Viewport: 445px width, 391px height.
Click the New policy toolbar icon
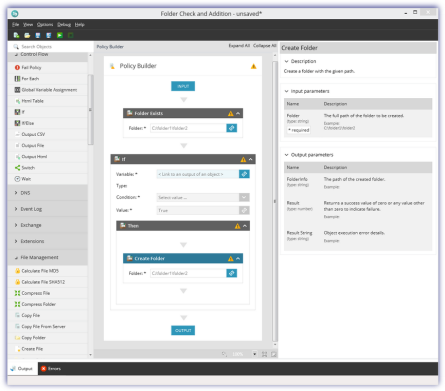(x=16, y=35)
